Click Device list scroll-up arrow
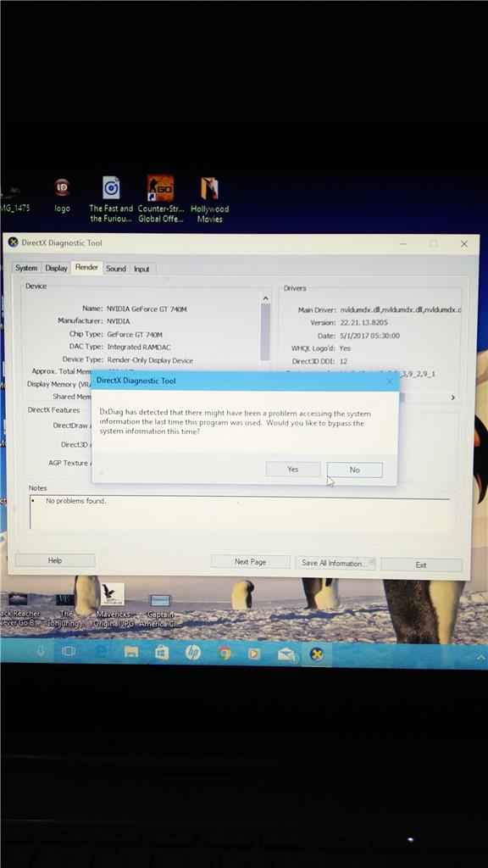Viewport: 488px width, 868px height. click(265, 298)
